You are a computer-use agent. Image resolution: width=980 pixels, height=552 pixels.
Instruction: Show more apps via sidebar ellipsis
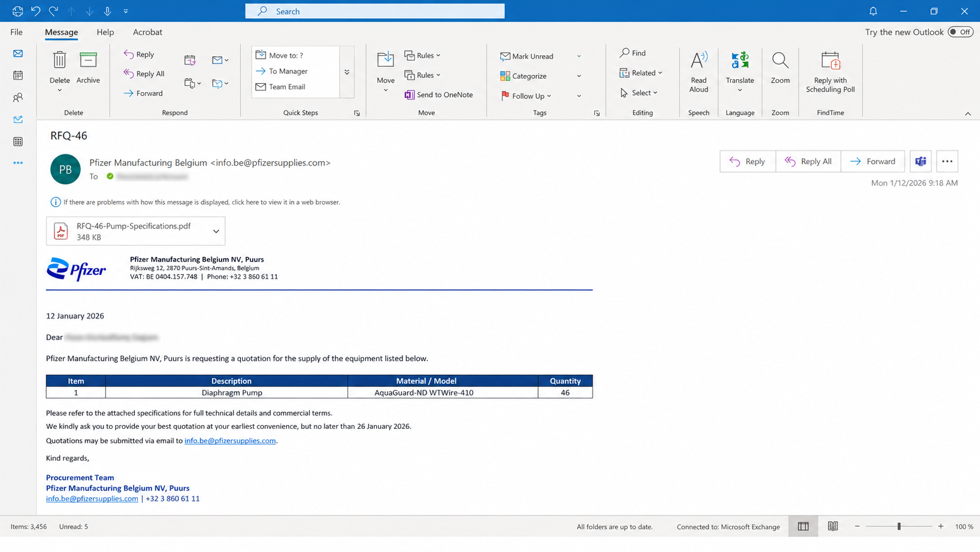18,163
